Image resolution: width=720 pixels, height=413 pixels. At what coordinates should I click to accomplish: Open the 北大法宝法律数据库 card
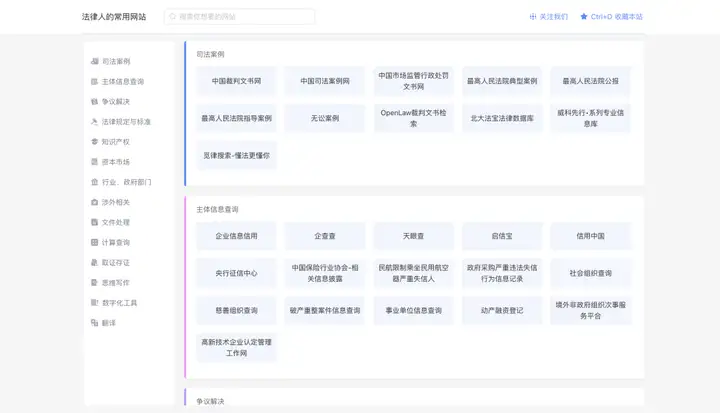(x=502, y=118)
